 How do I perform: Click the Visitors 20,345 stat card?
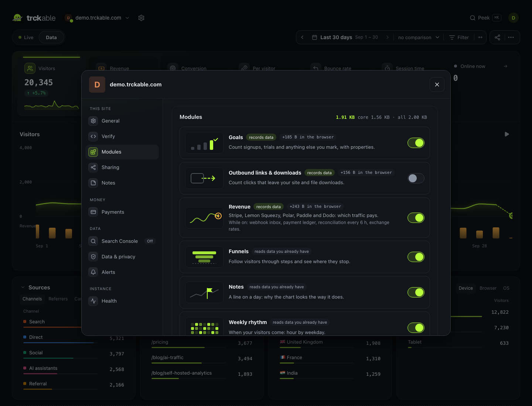51,87
